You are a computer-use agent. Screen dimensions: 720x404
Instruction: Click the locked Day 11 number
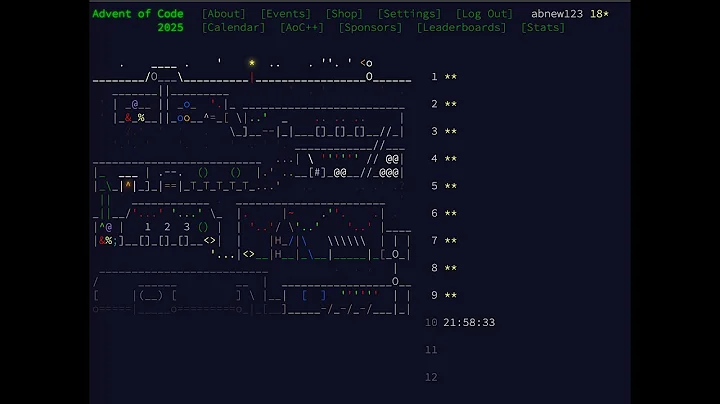pyautogui.click(x=431, y=350)
